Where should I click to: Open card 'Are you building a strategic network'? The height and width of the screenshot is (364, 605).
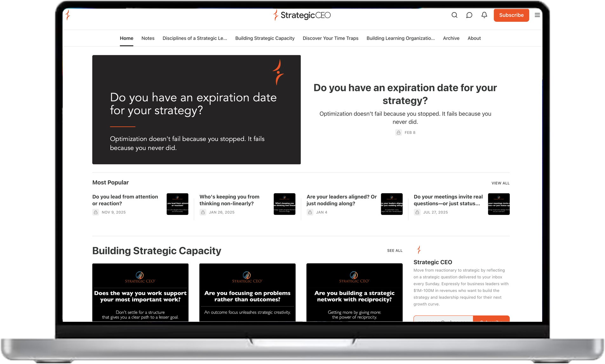[354, 292]
